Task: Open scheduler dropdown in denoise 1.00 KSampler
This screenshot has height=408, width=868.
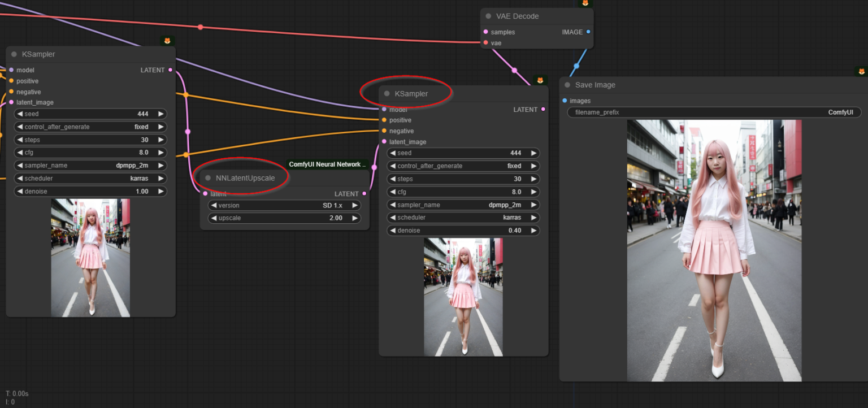Action: click(x=90, y=179)
